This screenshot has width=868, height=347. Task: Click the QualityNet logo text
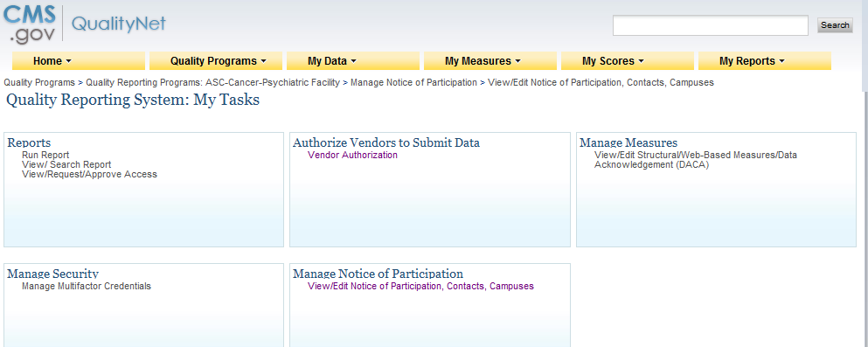[x=119, y=24]
